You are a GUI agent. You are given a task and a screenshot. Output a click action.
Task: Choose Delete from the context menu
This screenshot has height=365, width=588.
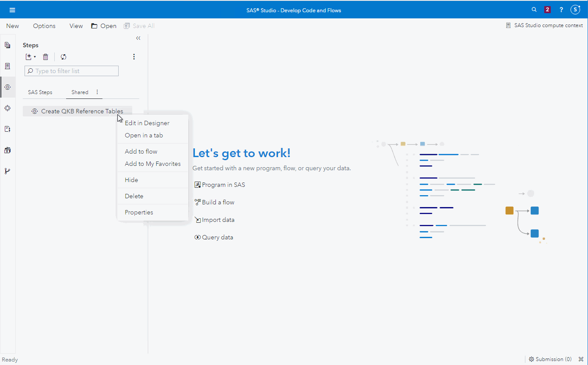(153, 196)
